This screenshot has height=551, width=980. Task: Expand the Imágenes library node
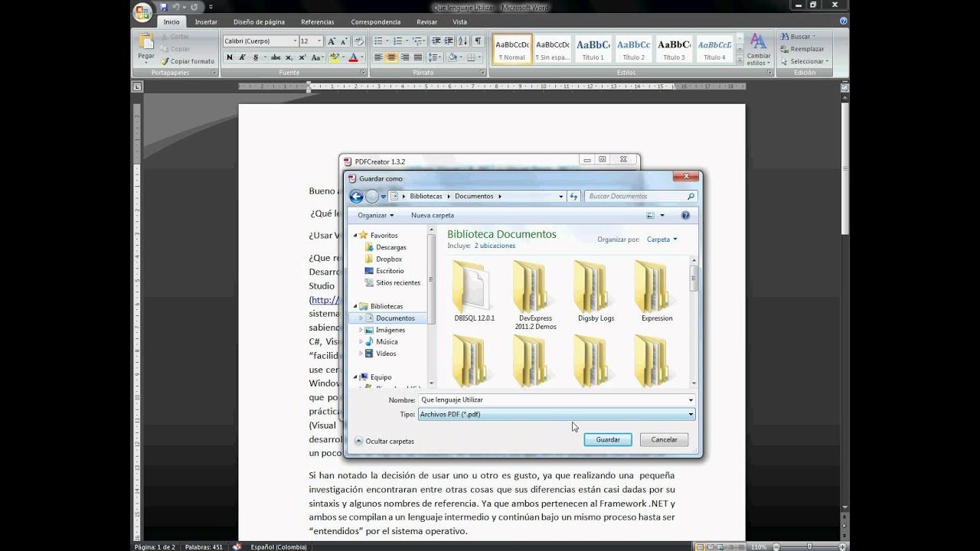(361, 330)
